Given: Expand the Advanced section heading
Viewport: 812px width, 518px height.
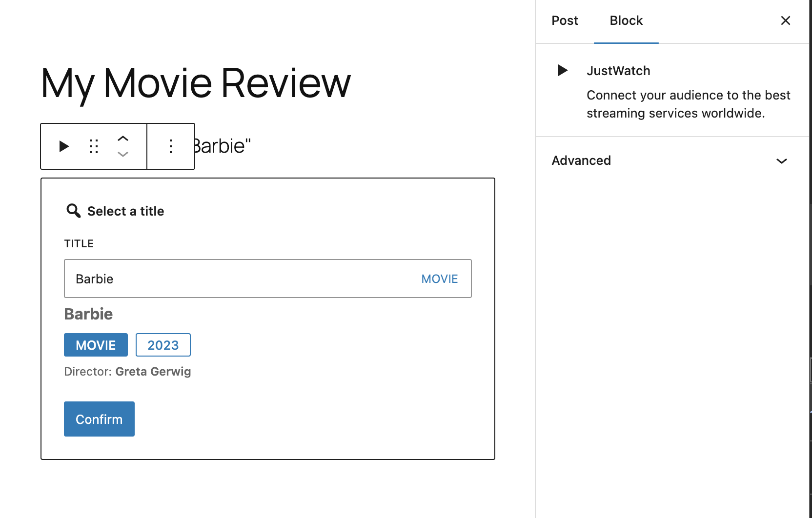Looking at the screenshot, I should pos(581,160).
